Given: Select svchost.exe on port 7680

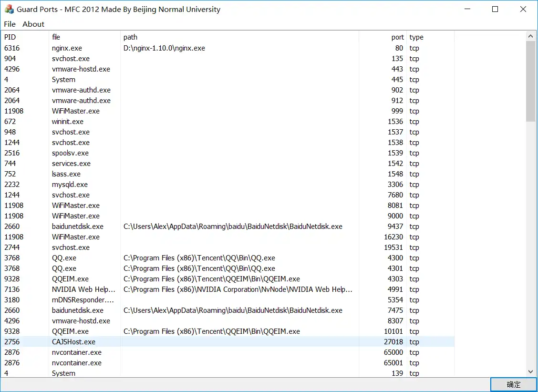Looking at the screenshot, I should pyautogui.click(x=228, y=195).
